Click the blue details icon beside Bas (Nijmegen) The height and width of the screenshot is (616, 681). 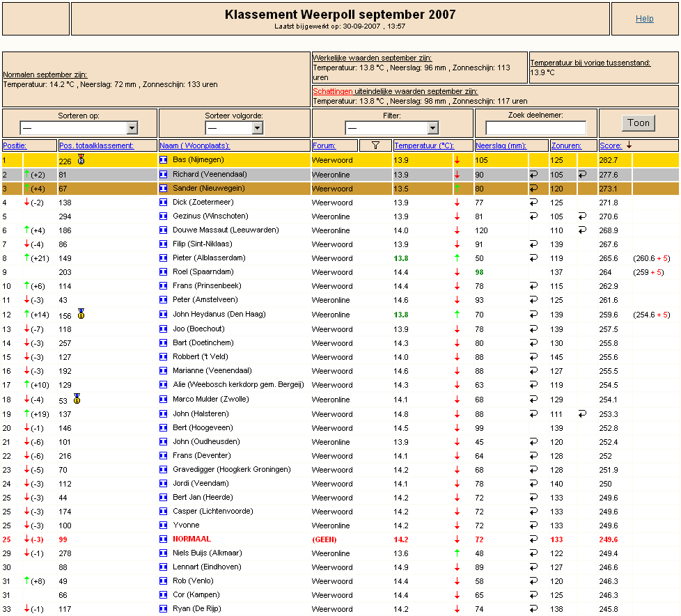click(164, 160)
